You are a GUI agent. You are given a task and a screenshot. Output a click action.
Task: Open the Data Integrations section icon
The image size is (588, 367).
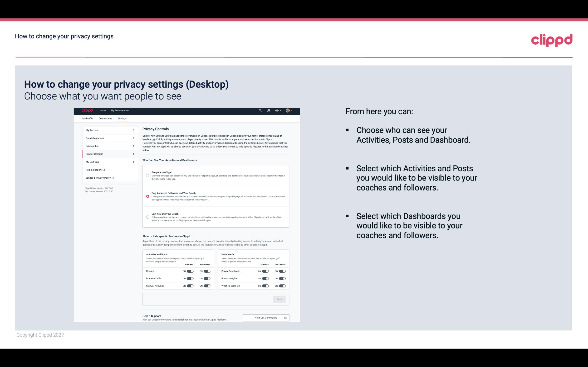click(133, 138)
